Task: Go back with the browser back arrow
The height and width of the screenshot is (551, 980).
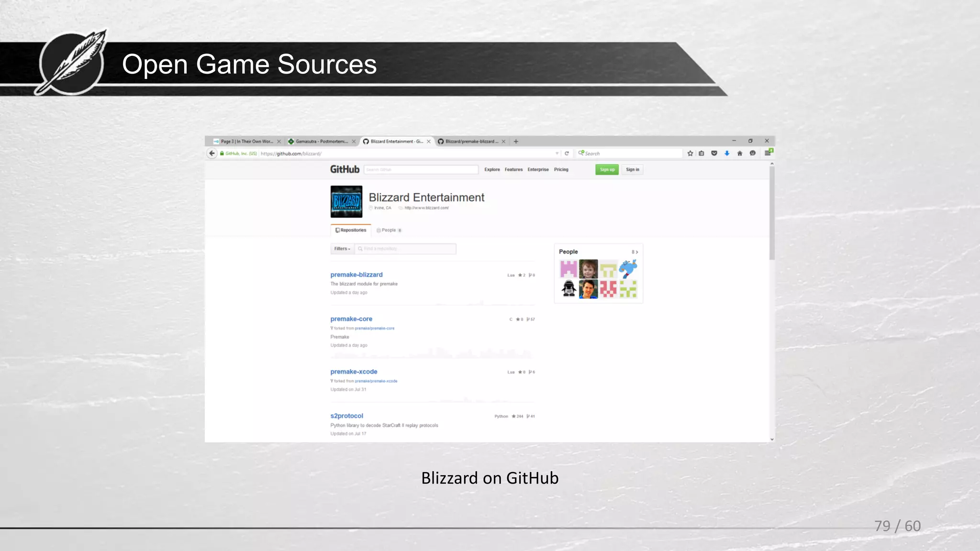Action: pyautogui.click(x=212, y=153)
